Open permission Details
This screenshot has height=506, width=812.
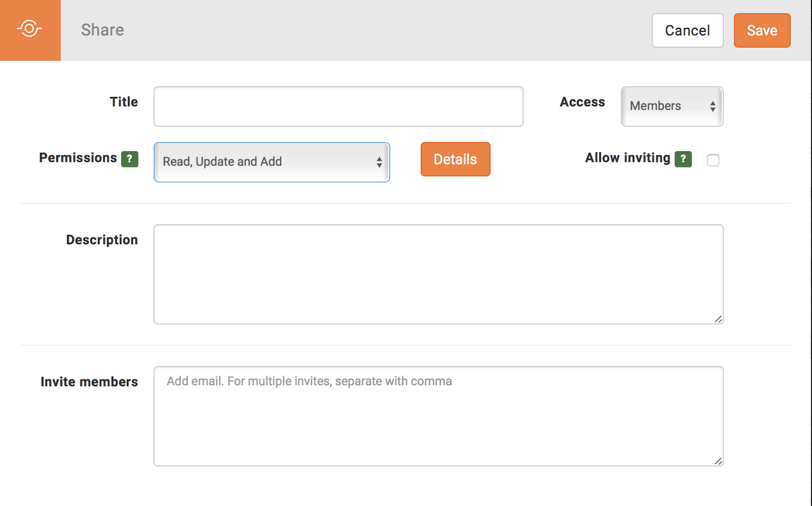tap(455, 159)
